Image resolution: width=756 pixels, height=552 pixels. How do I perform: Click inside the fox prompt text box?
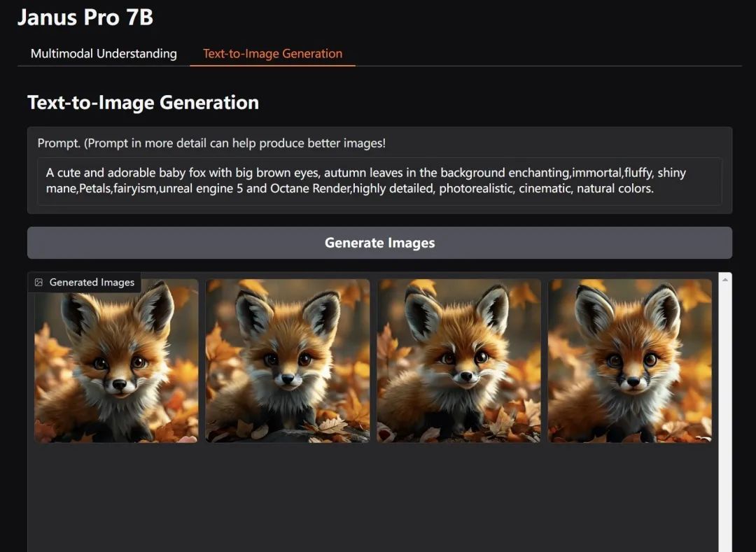[x=379, y=181]
